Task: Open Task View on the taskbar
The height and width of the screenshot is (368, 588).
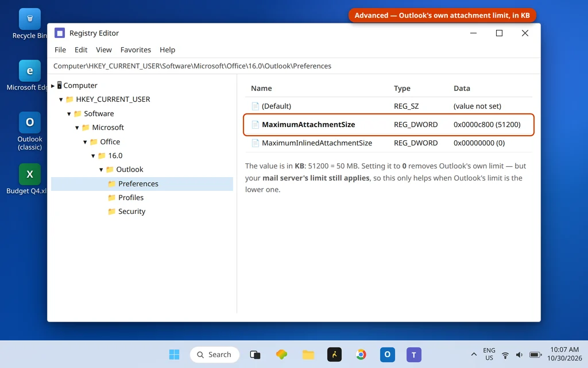Action: pos(255,354)
